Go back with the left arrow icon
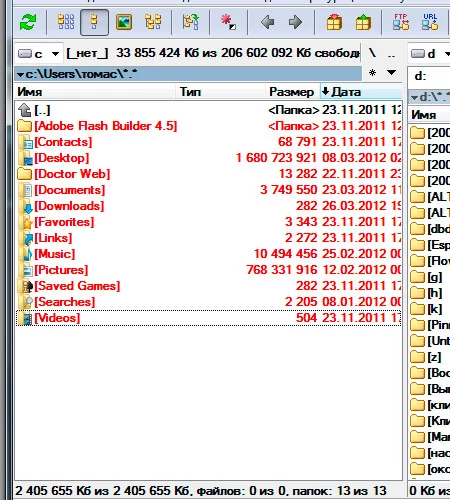450x500 pixels. click(267, 22)
